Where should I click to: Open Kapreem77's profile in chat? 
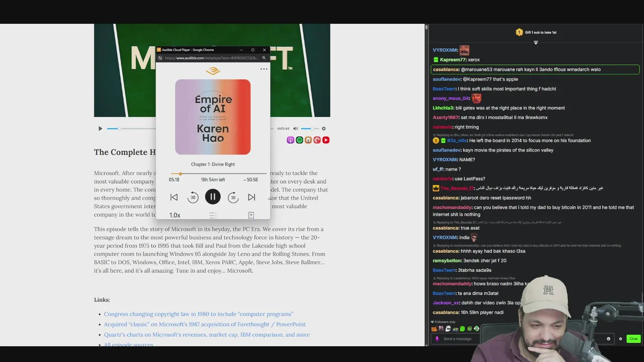[x=453, y=60]
